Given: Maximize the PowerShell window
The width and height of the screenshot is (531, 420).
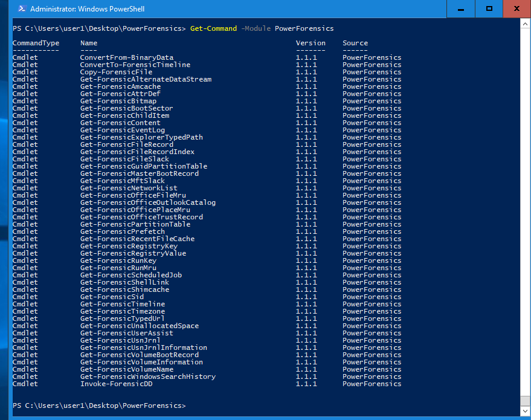Looking at the screenshot, I should [489, 8].
